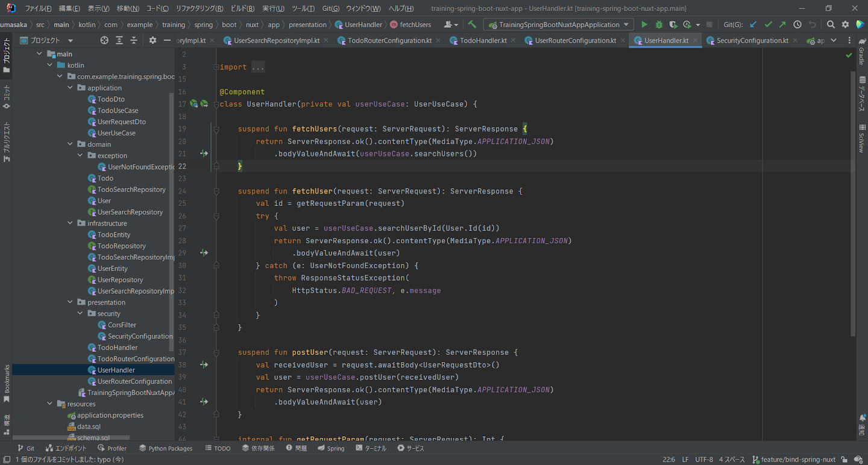Open the ターミナル tool window button
This screenshot has height=465, width=868.
[371, 448]
